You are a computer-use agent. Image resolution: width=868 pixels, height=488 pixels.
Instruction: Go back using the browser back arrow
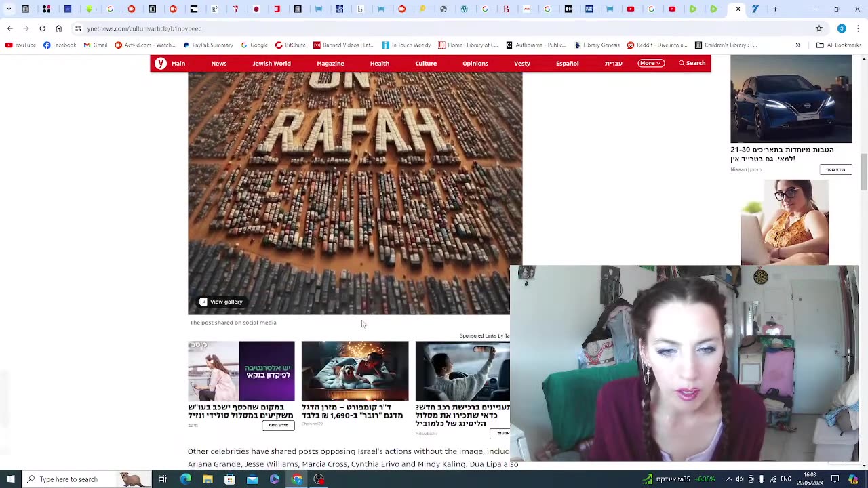[x=9, y=28]
